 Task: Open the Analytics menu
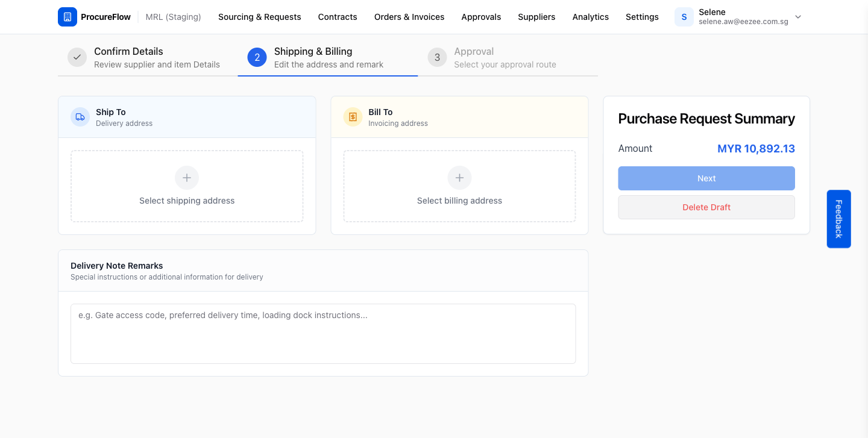click(x=591, y=17)
